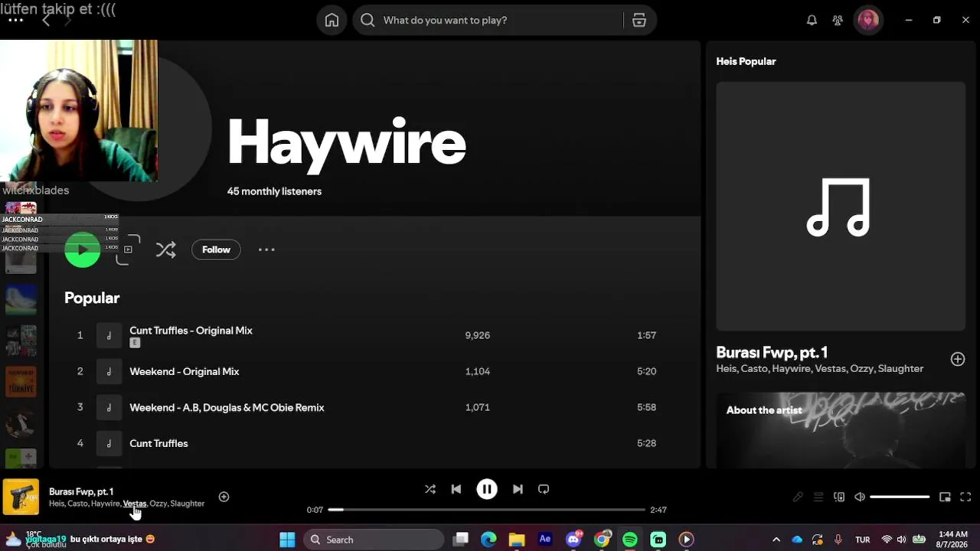Viewport: 980px width, 551px height.
Task: Open the Türkiye playlist in sidebar
Action: (21, 382)
